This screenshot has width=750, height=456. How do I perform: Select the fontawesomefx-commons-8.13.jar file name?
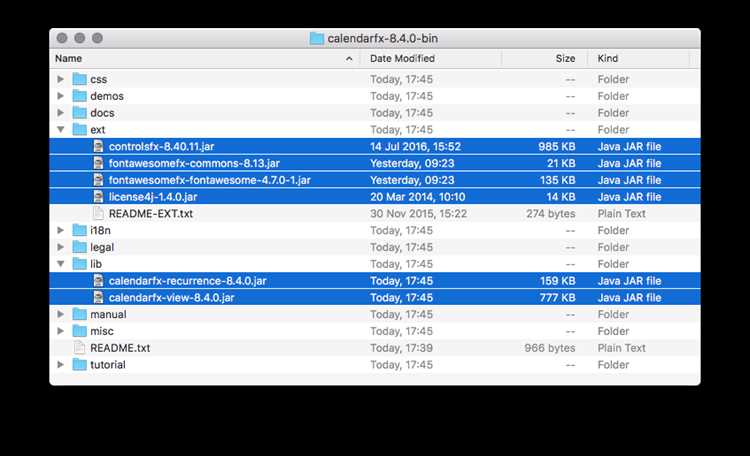coord(194,163)
